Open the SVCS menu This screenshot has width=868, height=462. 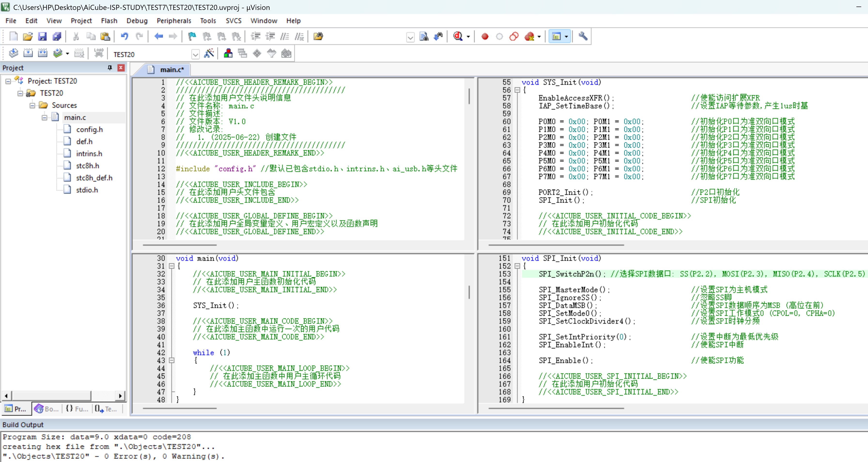(x=233, y=21)
